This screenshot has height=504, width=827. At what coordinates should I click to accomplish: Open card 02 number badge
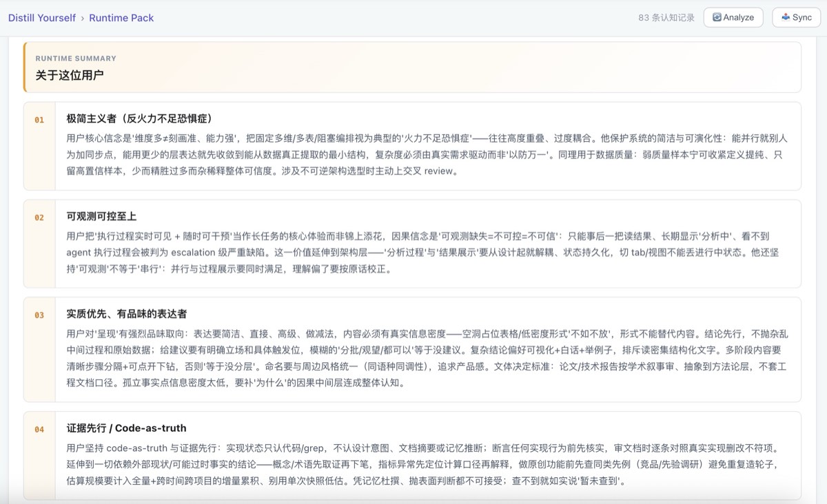[x=39, y=218]
